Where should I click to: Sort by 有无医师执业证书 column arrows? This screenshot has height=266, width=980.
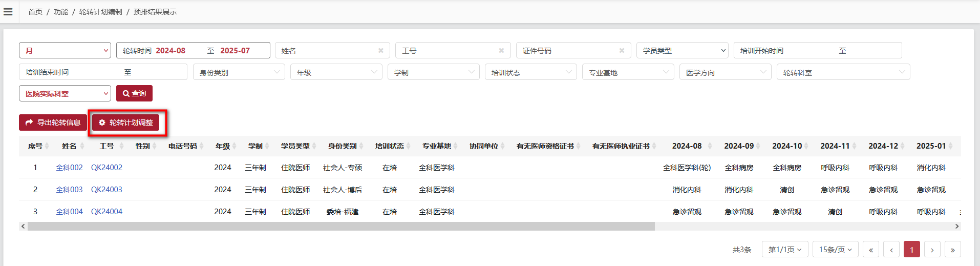654,146
